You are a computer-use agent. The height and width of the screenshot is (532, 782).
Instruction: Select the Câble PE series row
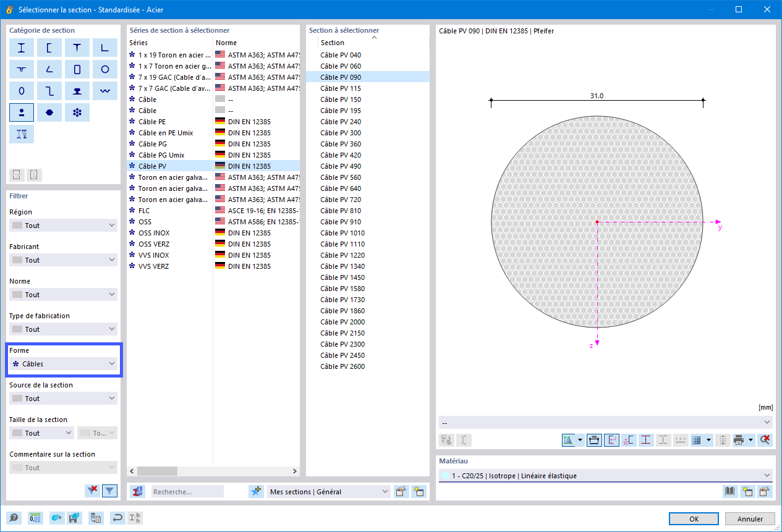213,122
